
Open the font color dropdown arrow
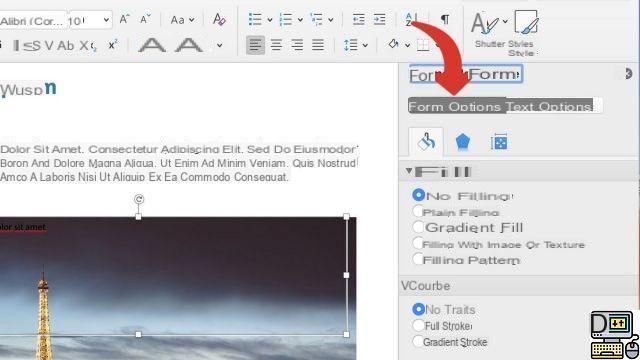[x=220, y=45]
